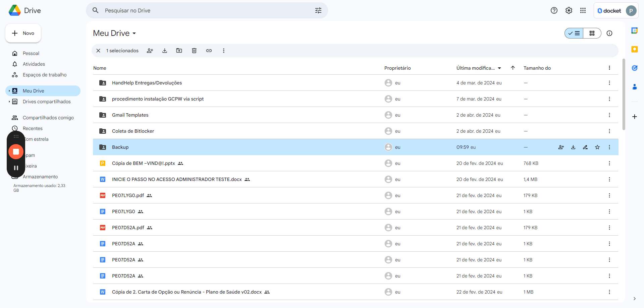Expand the Meu Drive title dropdown
Image resolution: width=644 pixels, height=308 pixels.
[x=134, y=33]
